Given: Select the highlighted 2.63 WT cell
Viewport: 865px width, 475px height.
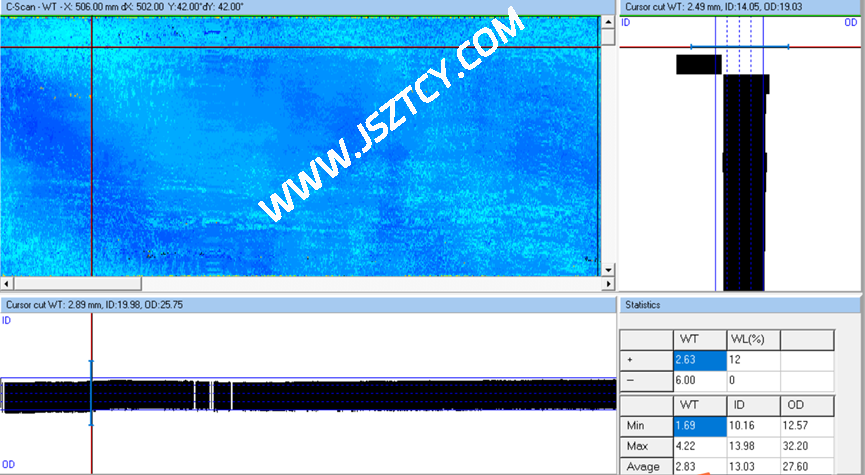Looking at the screenshot, I should tap(697, 360).
